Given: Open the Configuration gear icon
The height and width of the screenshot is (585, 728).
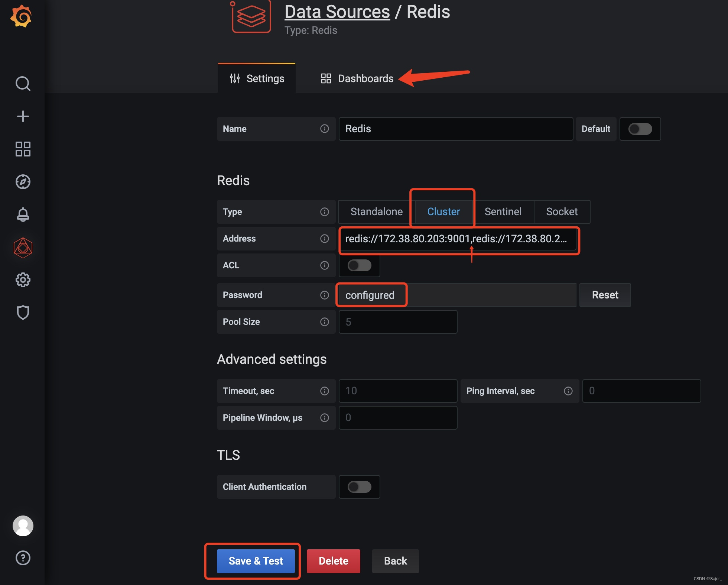Looking at the screenshot, I should tap(23, 280).
